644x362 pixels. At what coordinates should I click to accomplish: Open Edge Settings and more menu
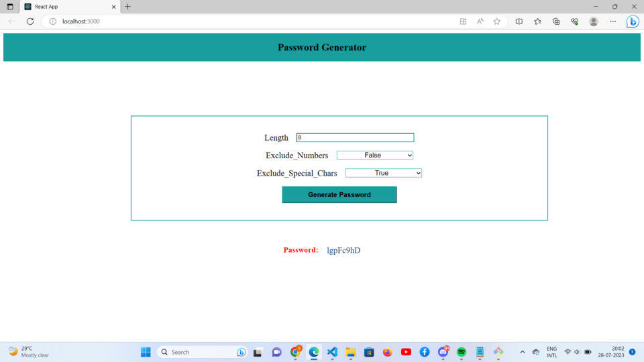coord(612,21)
